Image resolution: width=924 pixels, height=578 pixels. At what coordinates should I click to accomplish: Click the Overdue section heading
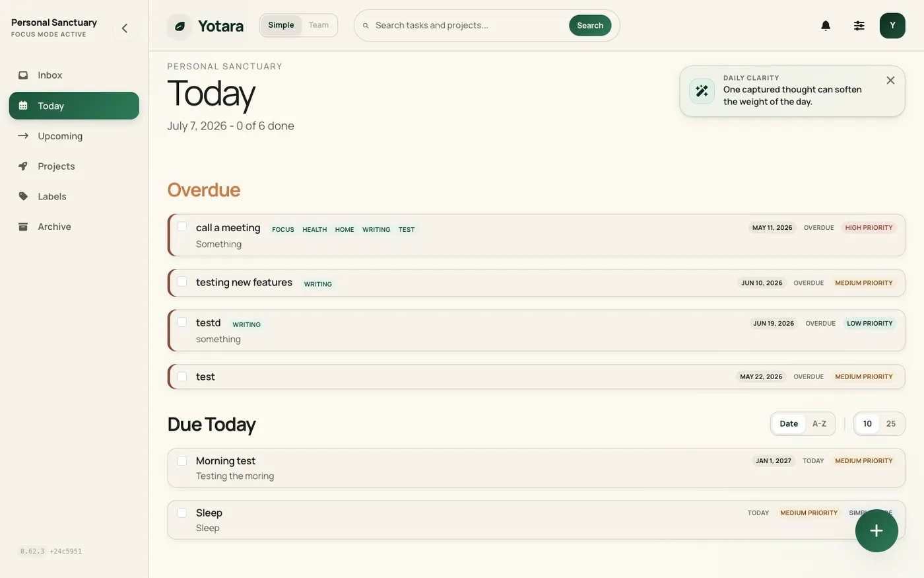coord(204,190)
